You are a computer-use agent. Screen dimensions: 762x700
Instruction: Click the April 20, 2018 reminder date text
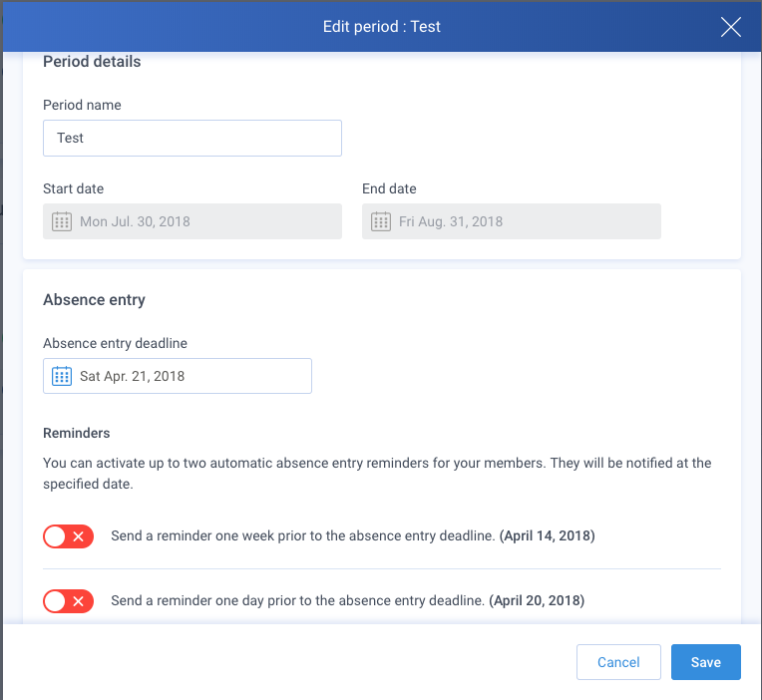tap(537, 601)
